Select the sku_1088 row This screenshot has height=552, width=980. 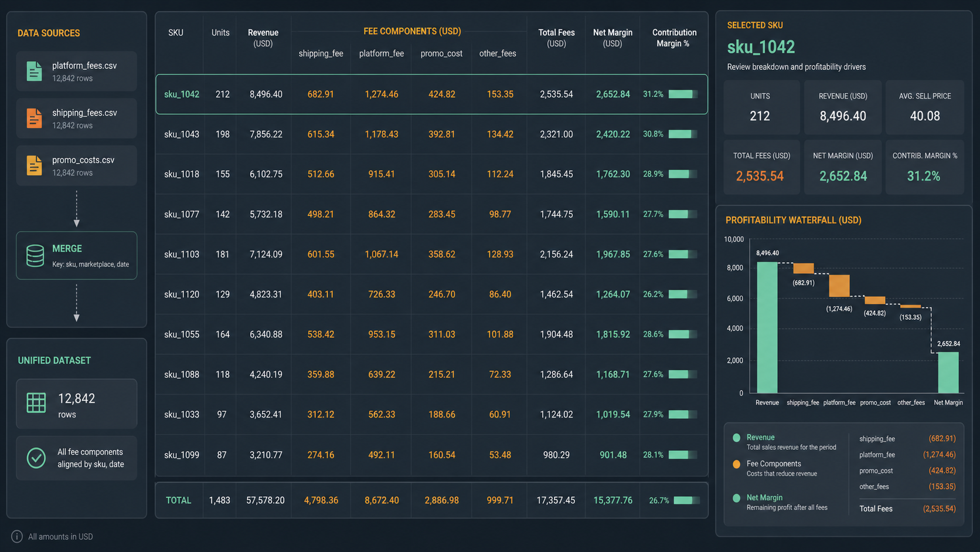(x=431, y=374)
